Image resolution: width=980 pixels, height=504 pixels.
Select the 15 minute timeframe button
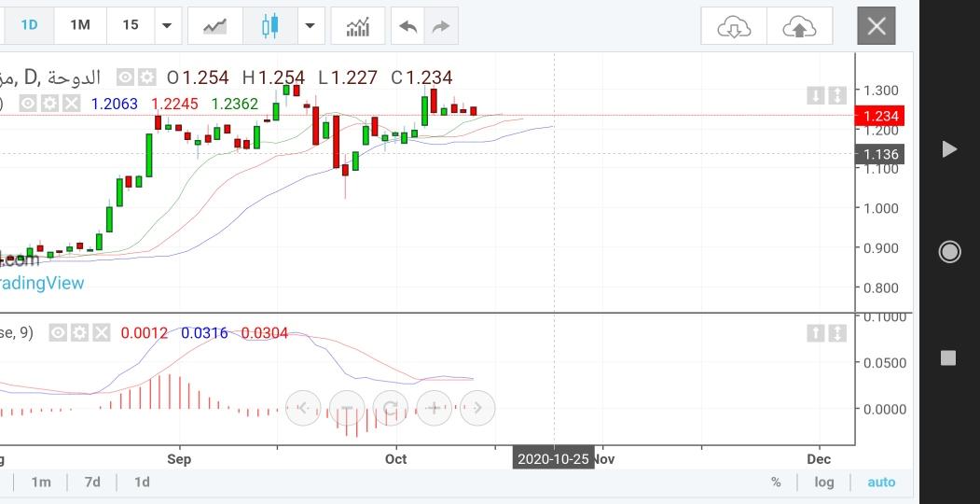pyautogui.click(x=130, y=25)
